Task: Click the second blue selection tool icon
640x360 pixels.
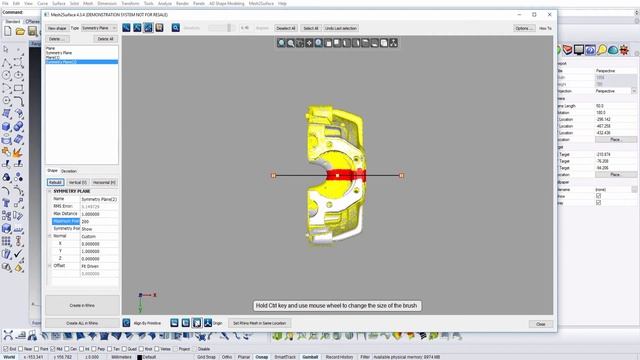Action: [x=137, y=28]
